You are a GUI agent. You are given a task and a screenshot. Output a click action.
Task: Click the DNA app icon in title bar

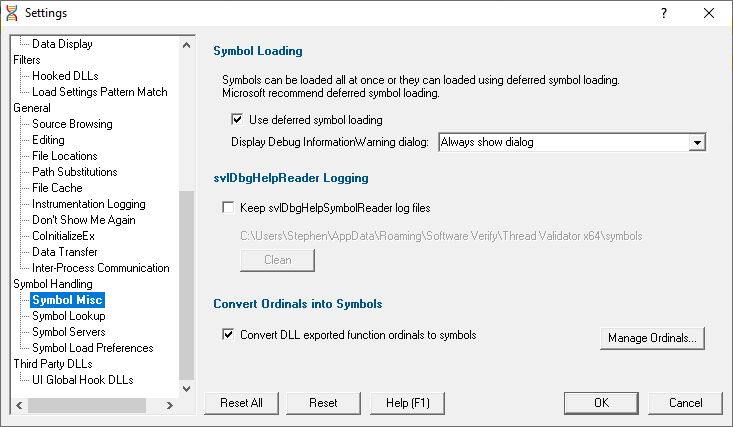tap(12, 13)
